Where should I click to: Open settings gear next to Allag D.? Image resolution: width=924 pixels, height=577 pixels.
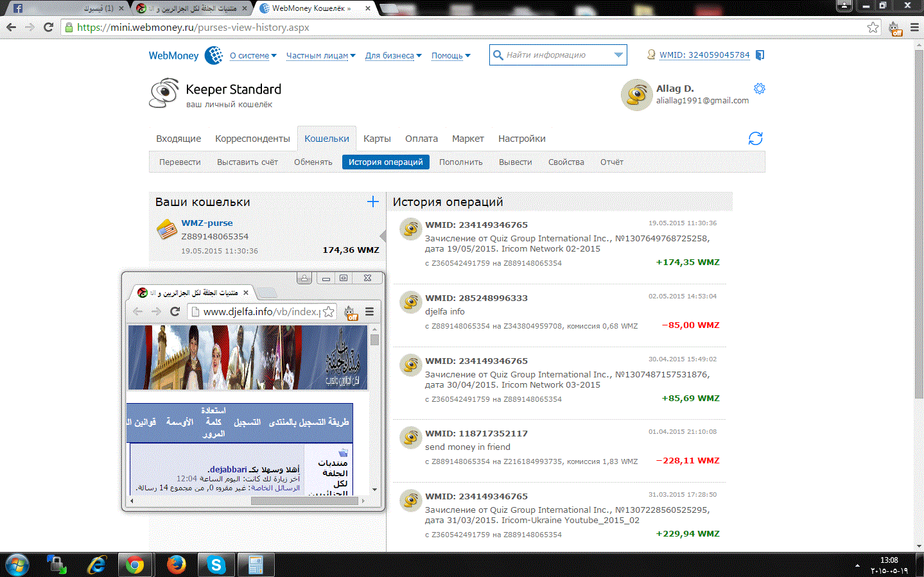760,89
